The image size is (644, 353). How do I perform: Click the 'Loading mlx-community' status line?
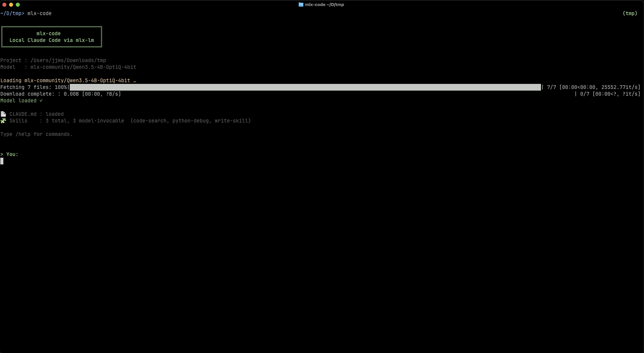68,81
